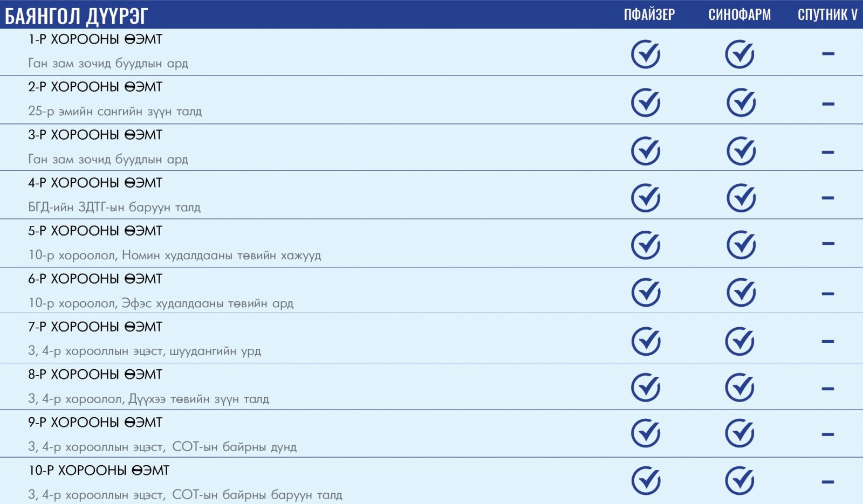This screenshot has width=863, height=504.
Task: Click the Sputnik V dash for 3-р хороо
Action: pyautogui.click(x=828, y=152)
